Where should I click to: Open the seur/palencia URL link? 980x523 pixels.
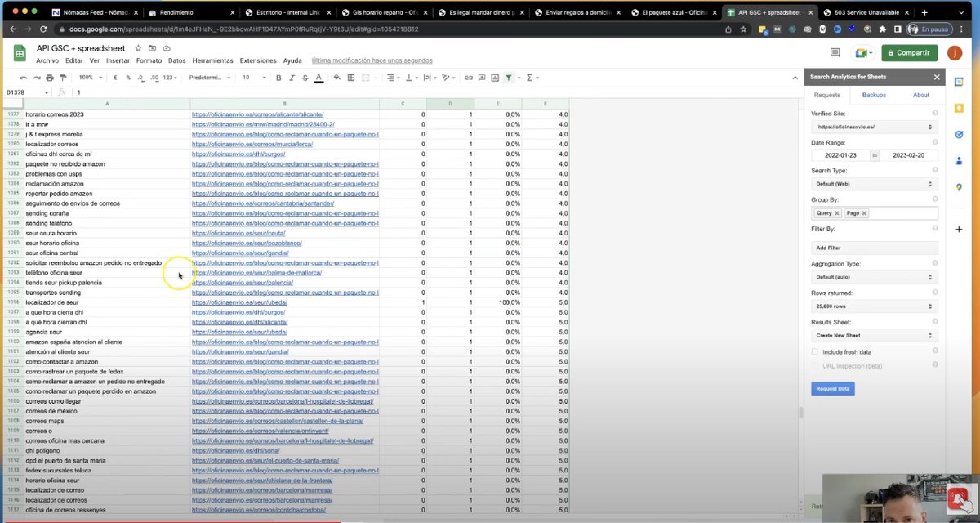pyautogui.click(x=243, y=283)
